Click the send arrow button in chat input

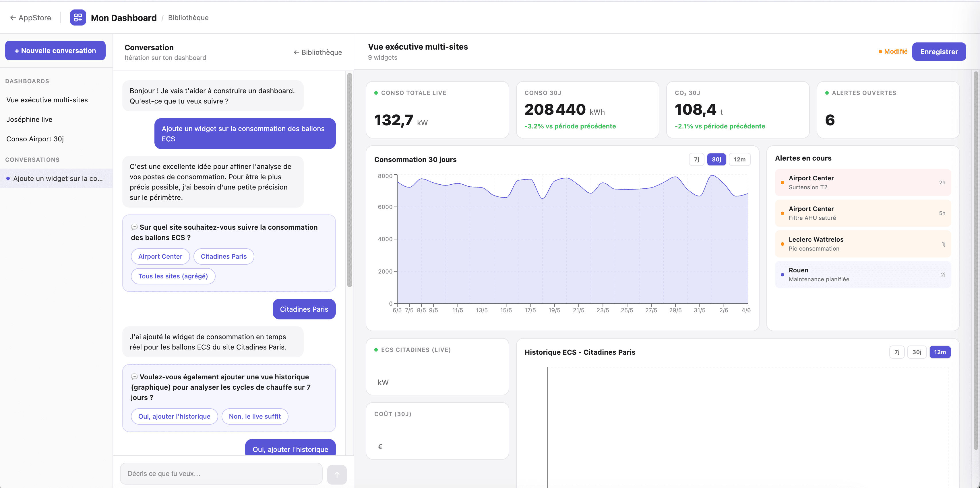click(x=337, y=474)
